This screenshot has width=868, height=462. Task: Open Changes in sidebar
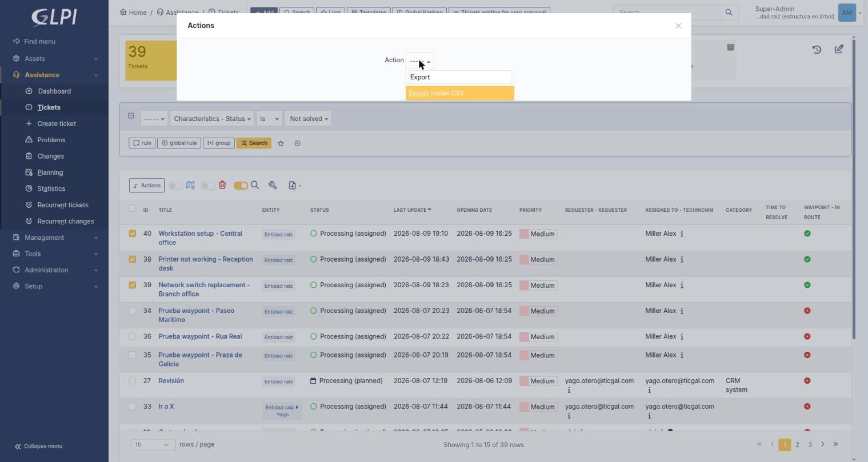pyautogui.click(x=50, y=156)
